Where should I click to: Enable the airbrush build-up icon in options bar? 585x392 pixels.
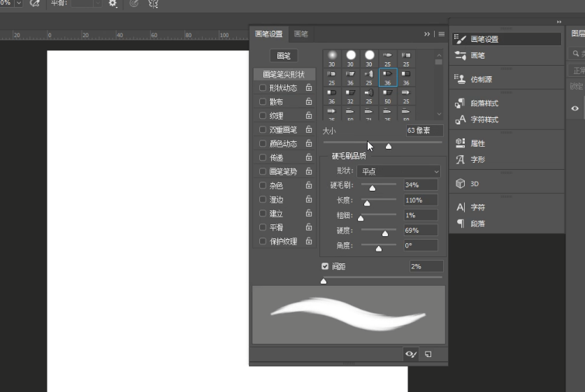34,3
